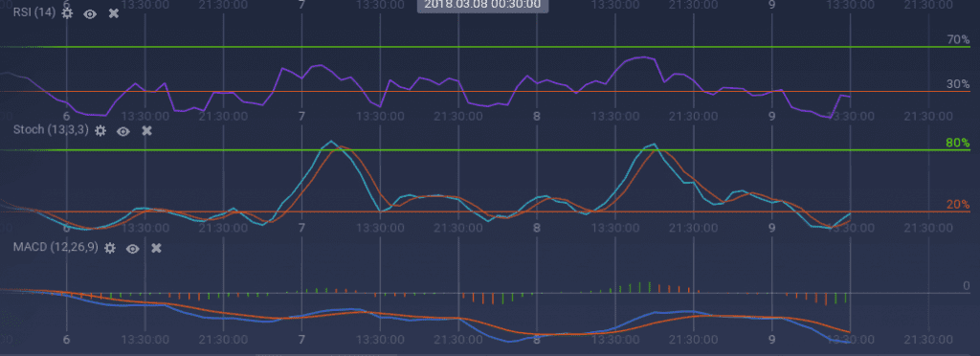Click day 9 marker on bottom time axis
Image resolution: width=980 pixels, height=356 pixels.
(772, 340)
